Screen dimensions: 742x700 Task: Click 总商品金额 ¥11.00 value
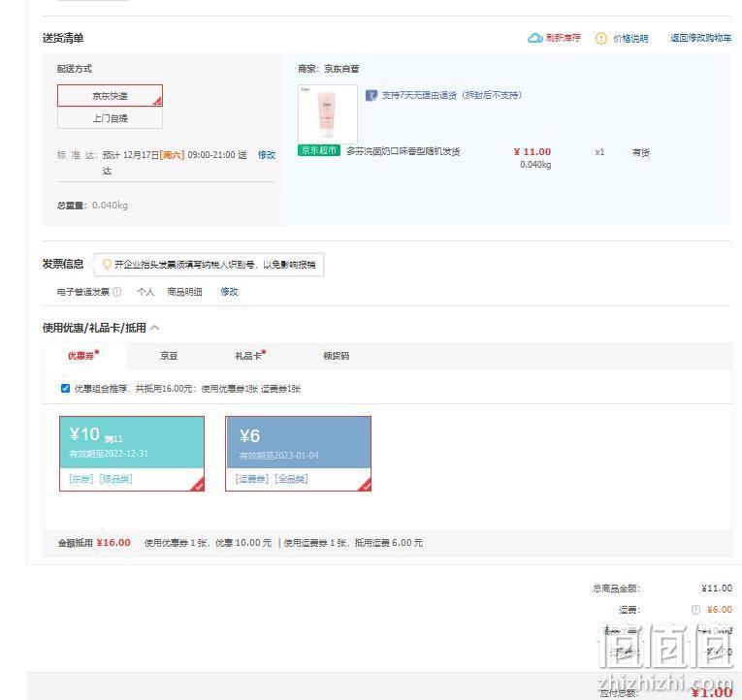[717, 588]
